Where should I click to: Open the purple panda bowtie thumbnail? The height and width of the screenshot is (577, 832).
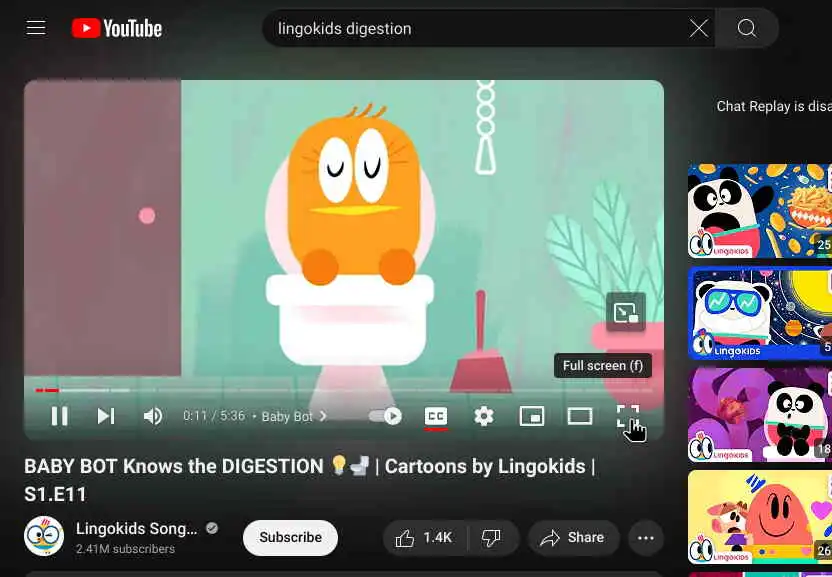[760, 415]
